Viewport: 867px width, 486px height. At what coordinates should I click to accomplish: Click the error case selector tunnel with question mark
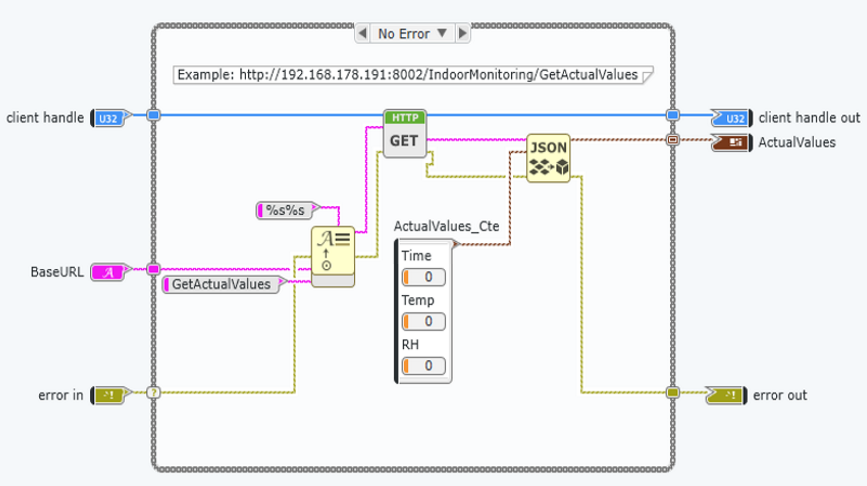[x=153, y=392]
